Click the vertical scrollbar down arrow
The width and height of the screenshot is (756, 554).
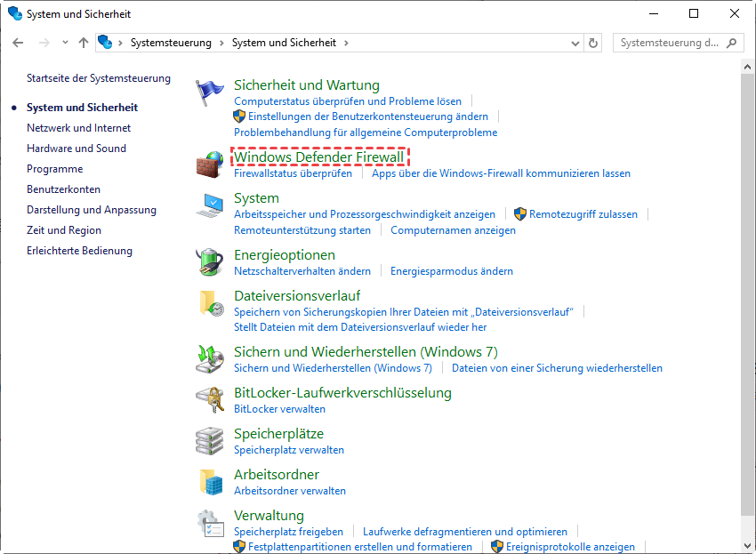click(748, 547)
